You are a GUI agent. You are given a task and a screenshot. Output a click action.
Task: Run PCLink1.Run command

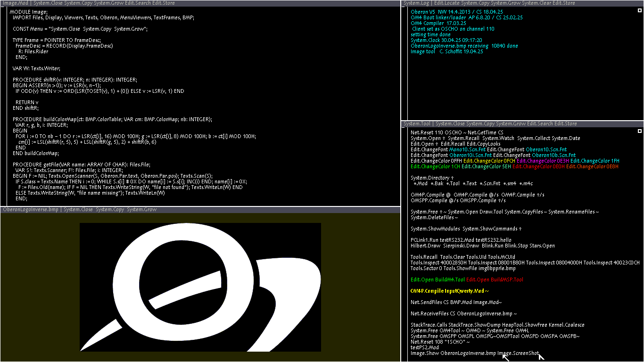424,240
